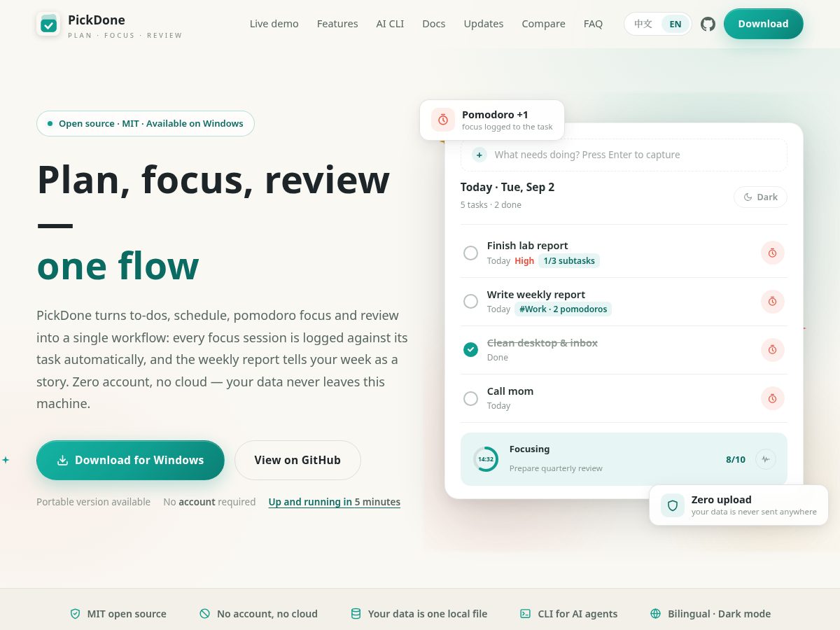Click No account required text
The image size is (840, 630).
pyautogui.click(x=209, y=502)
